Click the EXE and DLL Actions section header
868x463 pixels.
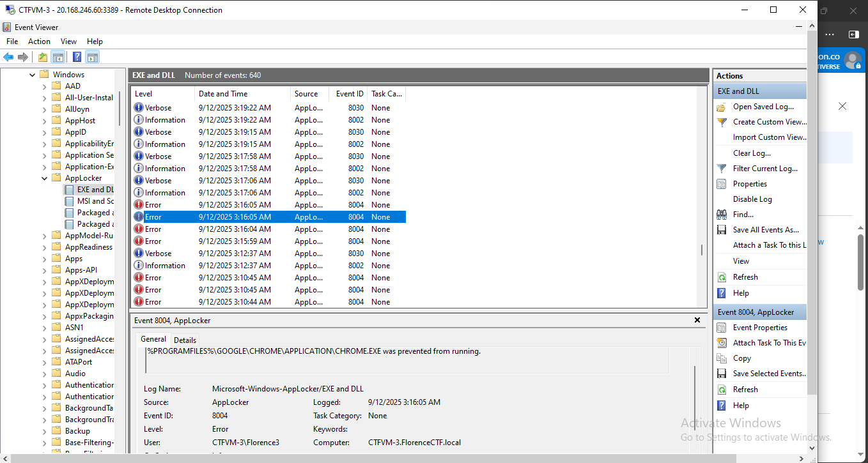[759, 91]
